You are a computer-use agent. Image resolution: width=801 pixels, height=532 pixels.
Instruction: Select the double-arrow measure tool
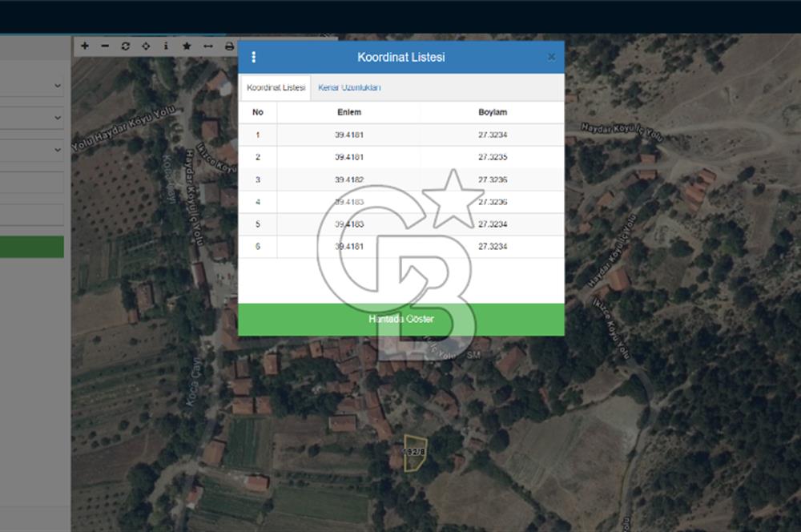pyautogui.click(x=208, y=46)
